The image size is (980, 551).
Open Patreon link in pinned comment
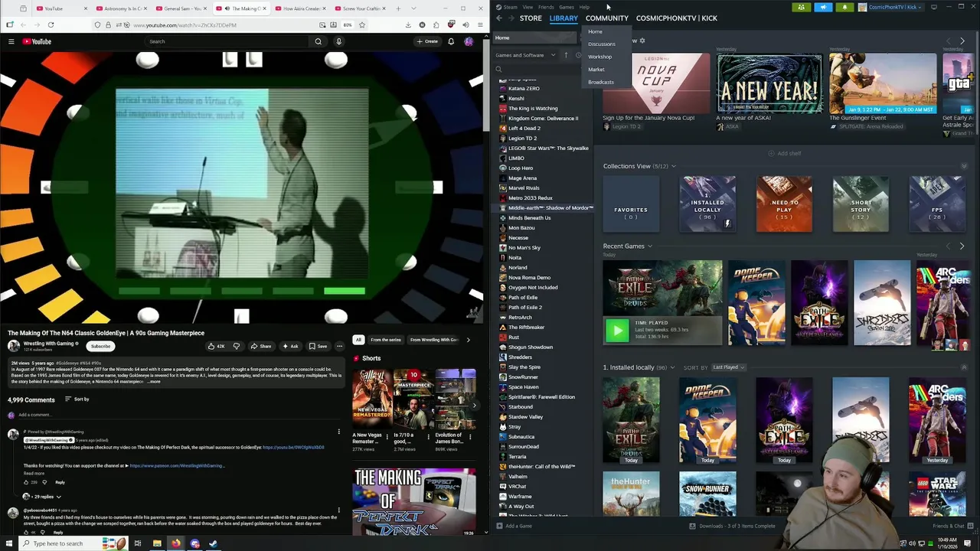point(177,465)
